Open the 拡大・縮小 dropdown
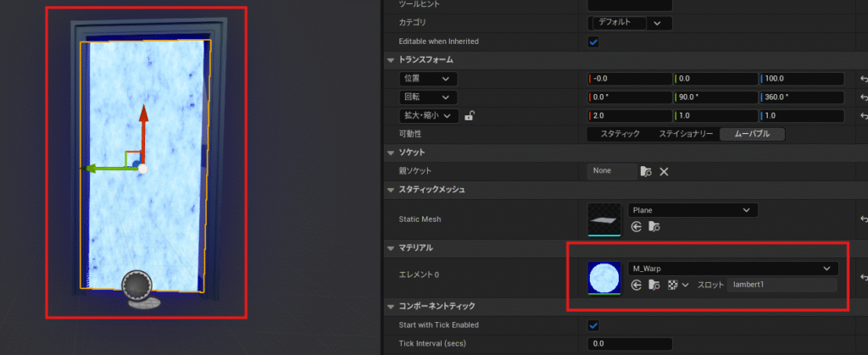Image resolution: width=868 pixels, height=355 pixels. [428, 116]
